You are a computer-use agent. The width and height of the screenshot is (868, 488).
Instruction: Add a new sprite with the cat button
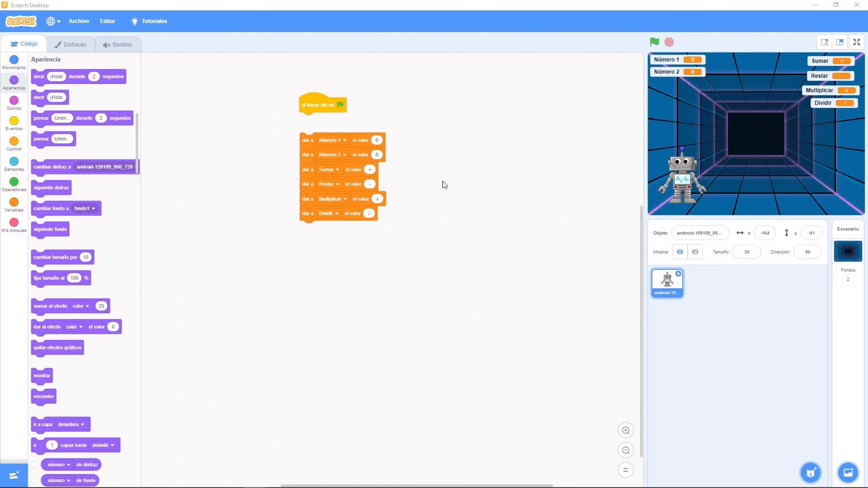point(811,472)
